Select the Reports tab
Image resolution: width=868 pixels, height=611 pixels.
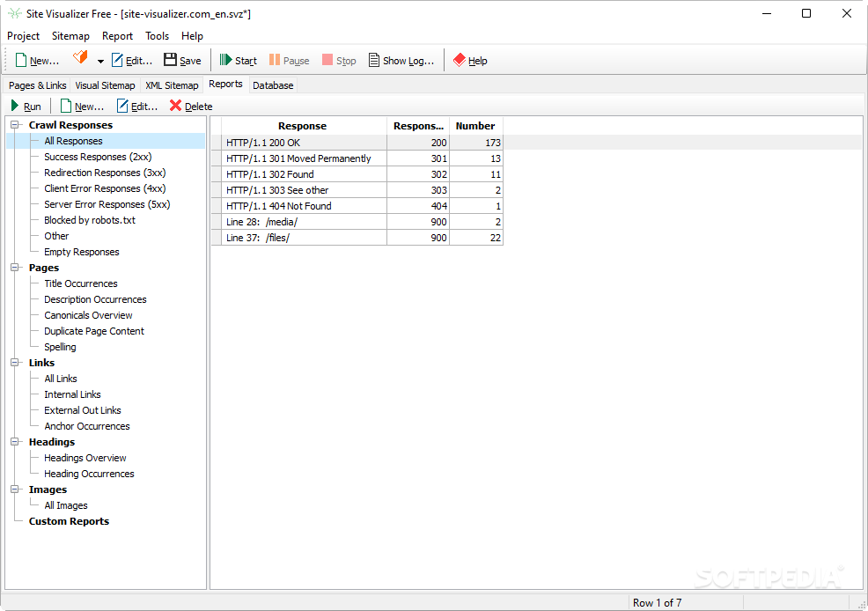point(225,85)
